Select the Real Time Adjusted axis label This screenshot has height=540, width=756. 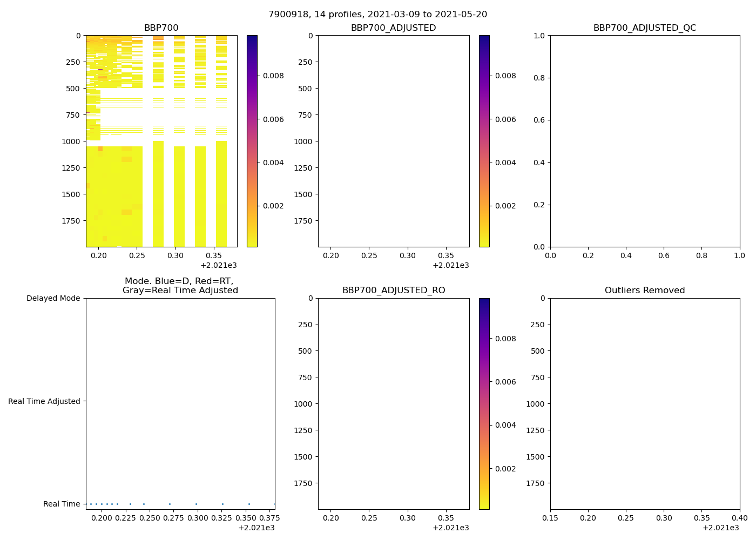click(x=44, y=401)
